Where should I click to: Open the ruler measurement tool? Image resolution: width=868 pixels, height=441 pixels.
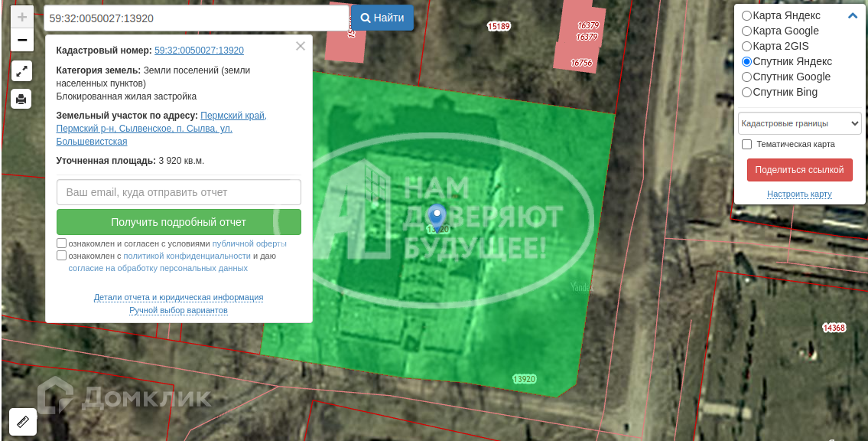click(23, 422)
